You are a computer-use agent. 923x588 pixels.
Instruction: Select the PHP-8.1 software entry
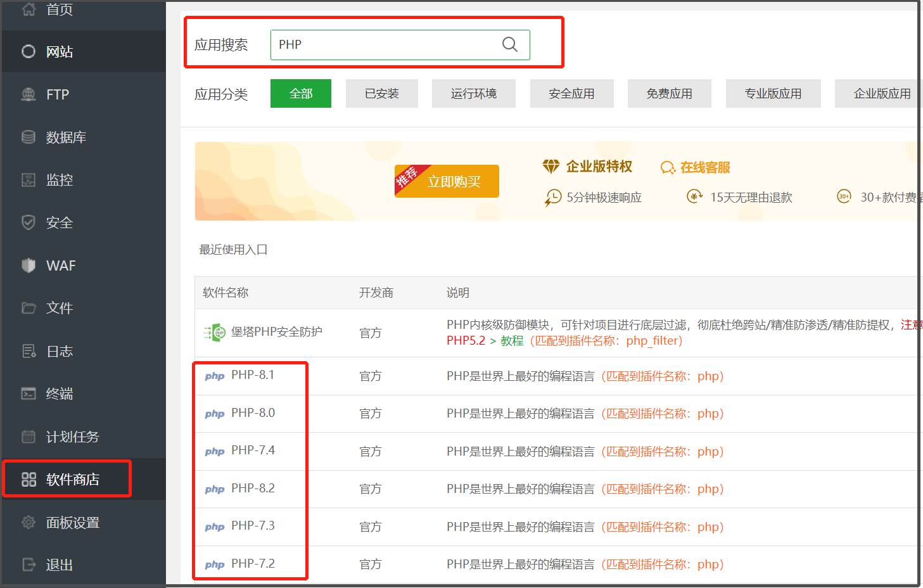tap(253, 375)
